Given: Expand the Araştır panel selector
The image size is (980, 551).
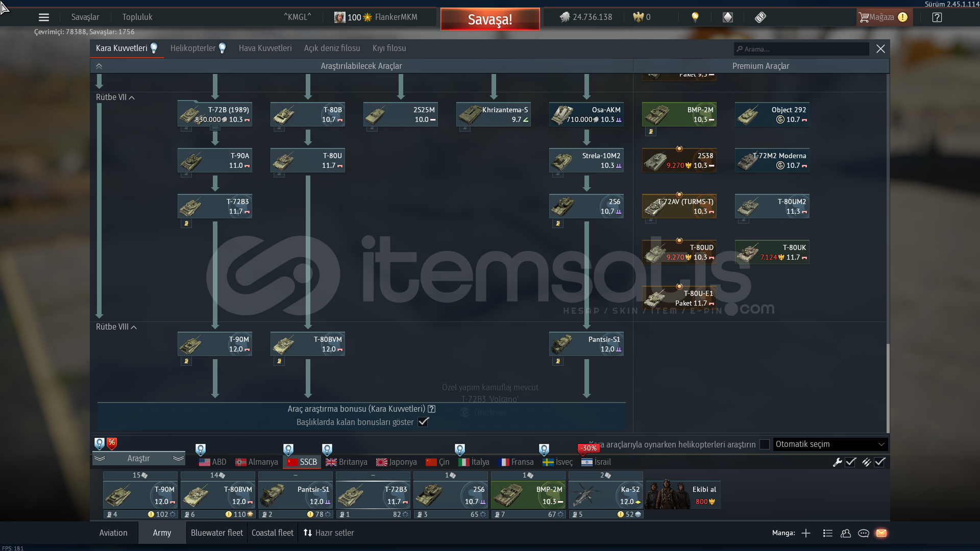Looking at the screenshot, I should [139, 459].
